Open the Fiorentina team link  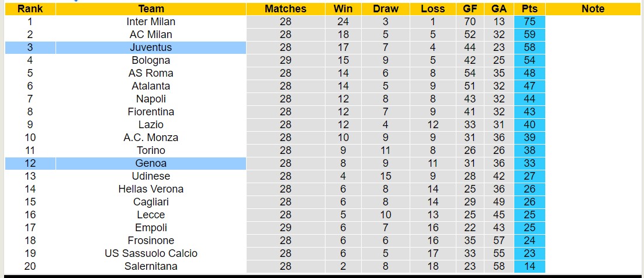tap(151, 112)
